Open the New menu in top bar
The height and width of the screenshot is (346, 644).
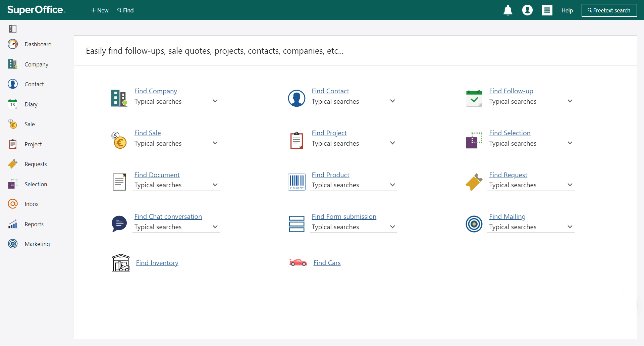coord(100,10)
